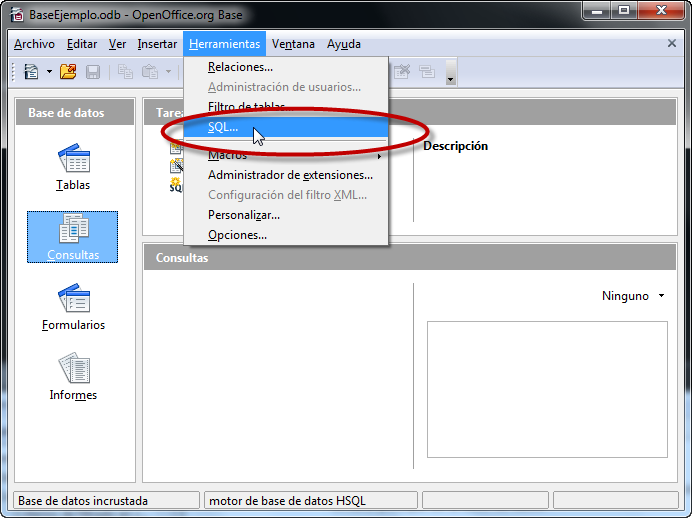
Task: Close the OpenOffice.org Base window
Action: pos(661,11)
